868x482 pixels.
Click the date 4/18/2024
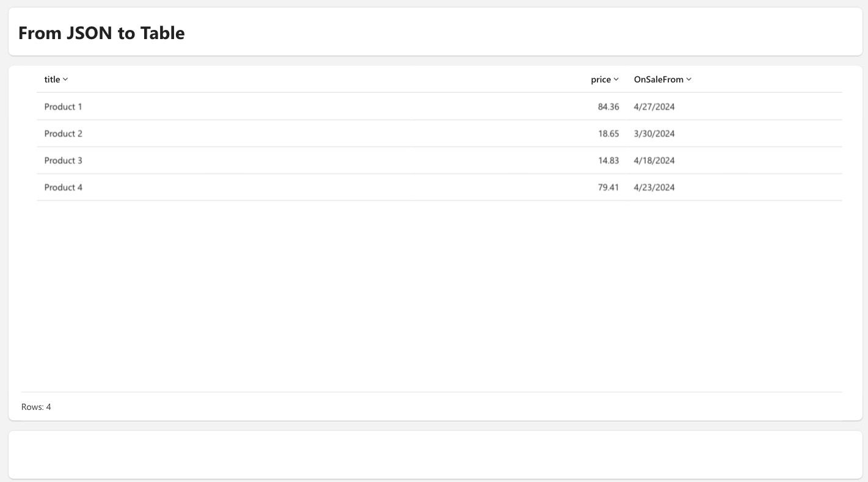click(654, 161)
